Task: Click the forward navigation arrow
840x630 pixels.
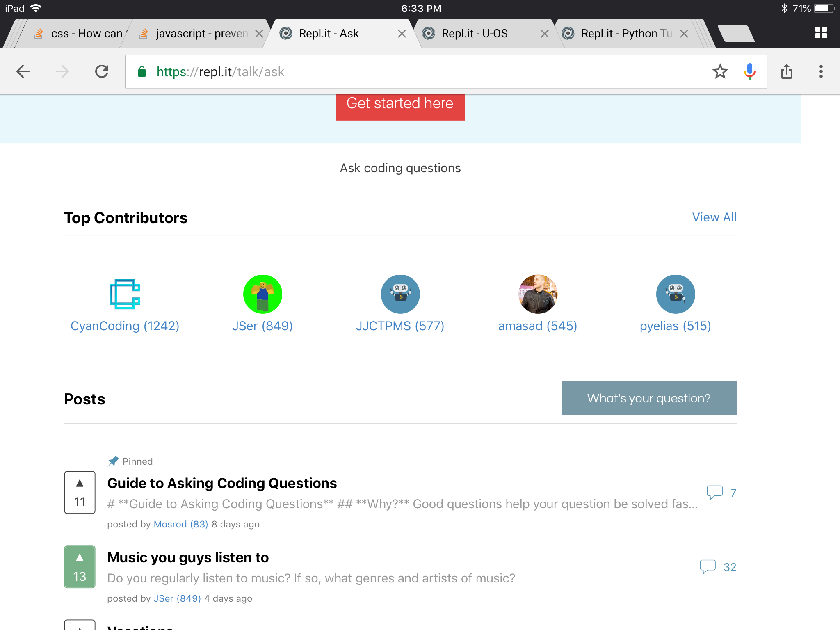Action: click(x=62, y=71)
